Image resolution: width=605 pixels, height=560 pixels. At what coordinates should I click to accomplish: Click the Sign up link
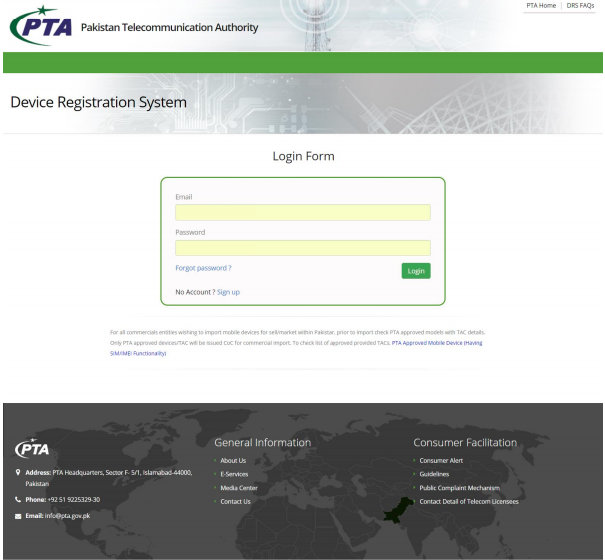tap(228, 292)
